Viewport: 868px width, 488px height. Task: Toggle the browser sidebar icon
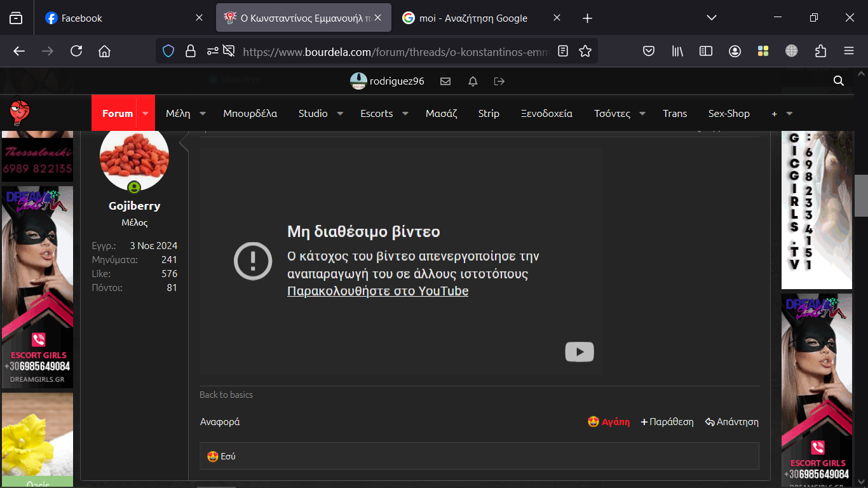[706, 51]
